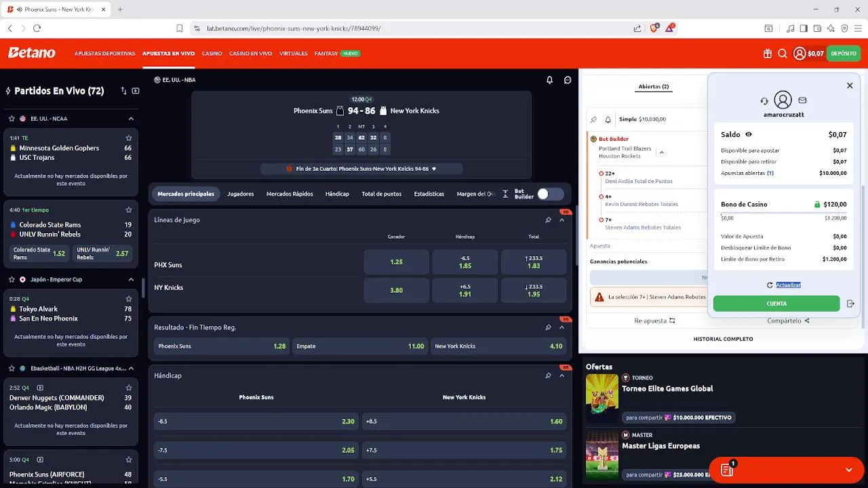Expand the Fin de 3o Cuarto event dropdown
The width and height of the screenshot is (868, 488).
coord(434,169)
